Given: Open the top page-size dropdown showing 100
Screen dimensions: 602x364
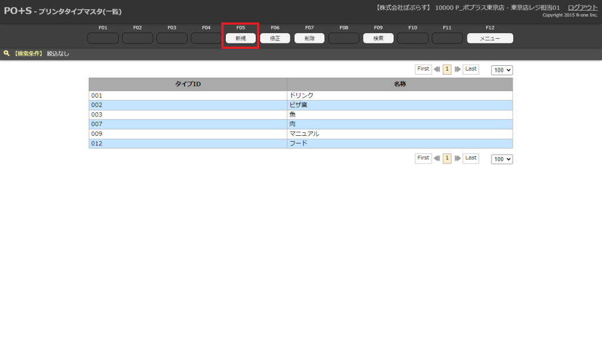Looking at the screenshot, I should tap(502, 70).
